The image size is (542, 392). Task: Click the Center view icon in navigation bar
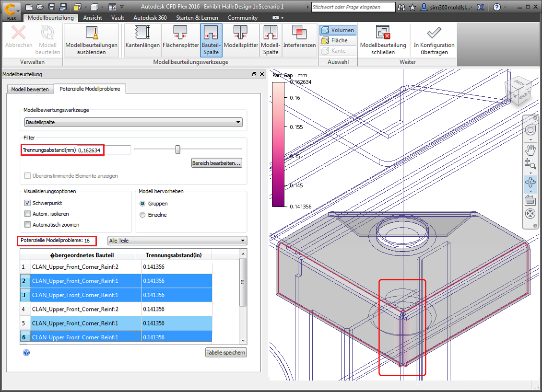pos(530,213)
